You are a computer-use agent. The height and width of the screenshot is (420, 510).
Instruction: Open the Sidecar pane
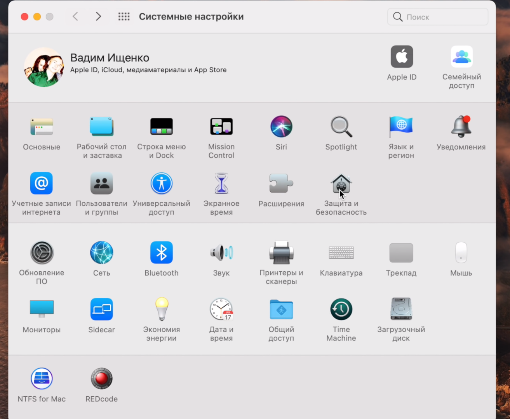102,309
